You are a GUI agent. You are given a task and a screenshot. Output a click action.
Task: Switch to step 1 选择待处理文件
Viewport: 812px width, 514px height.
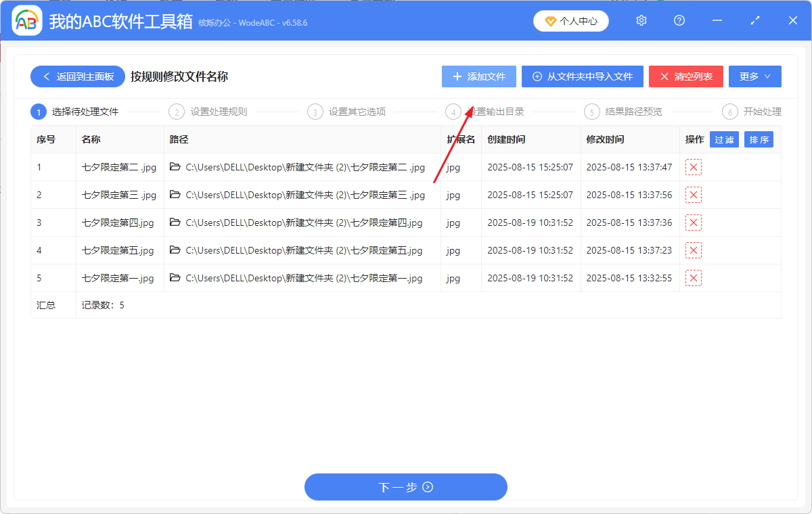pyautogui.click(x=77, y=112)
